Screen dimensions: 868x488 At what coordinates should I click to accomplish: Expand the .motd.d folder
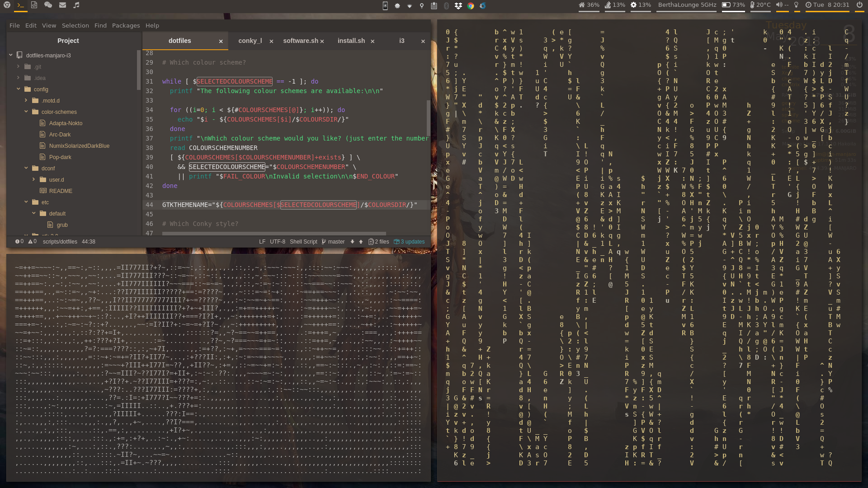click(x=26, y=100)
